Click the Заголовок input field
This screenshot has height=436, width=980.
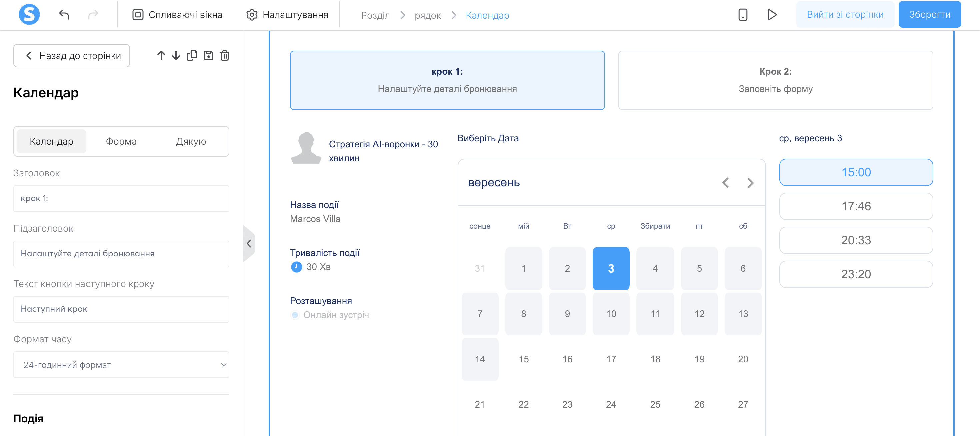[121, 199]
